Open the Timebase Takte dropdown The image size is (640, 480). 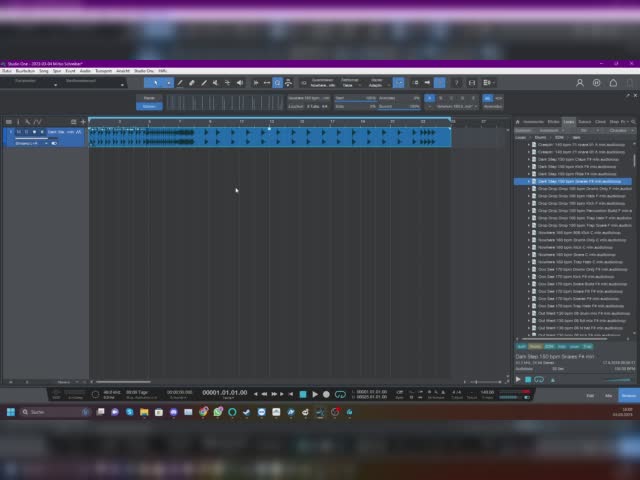tap(351, 83)
